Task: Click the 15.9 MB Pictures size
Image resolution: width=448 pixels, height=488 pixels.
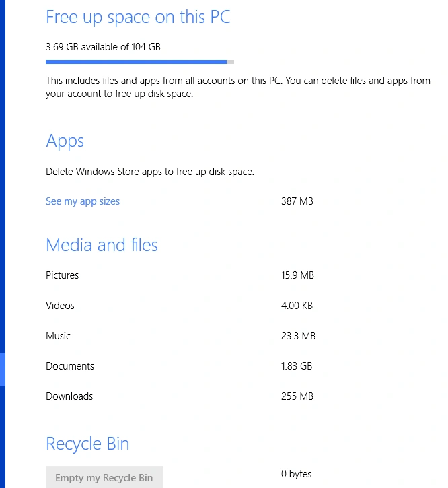Action: tap(297, 275)
